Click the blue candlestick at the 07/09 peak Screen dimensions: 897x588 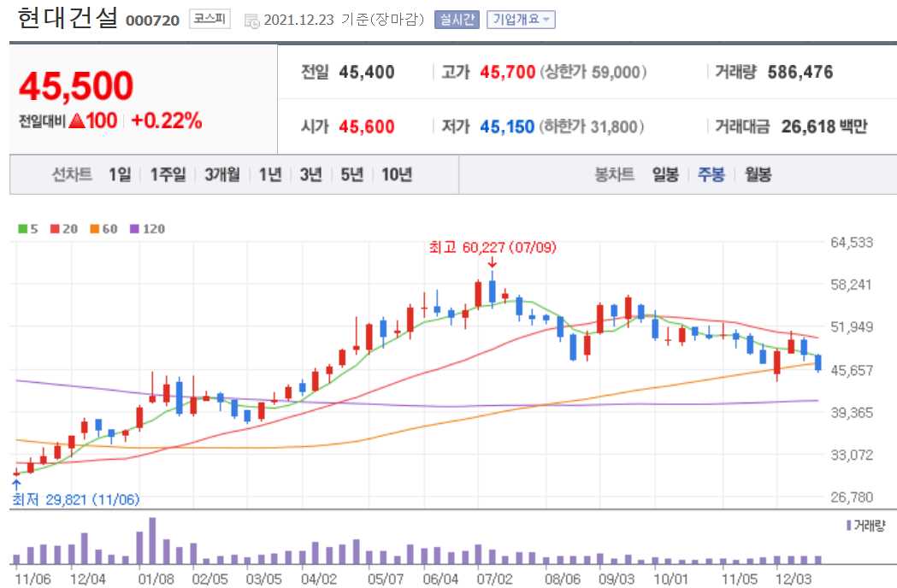(492, 291)
